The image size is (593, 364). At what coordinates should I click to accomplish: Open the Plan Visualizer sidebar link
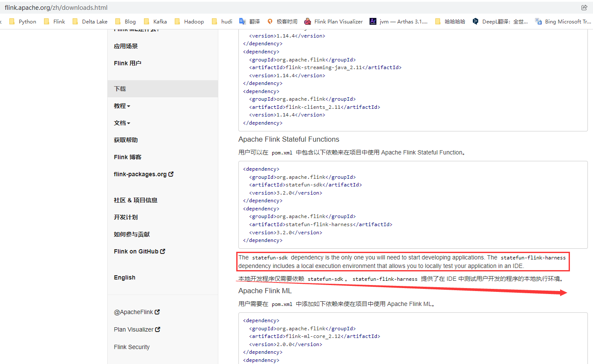[x=137, y=329]
